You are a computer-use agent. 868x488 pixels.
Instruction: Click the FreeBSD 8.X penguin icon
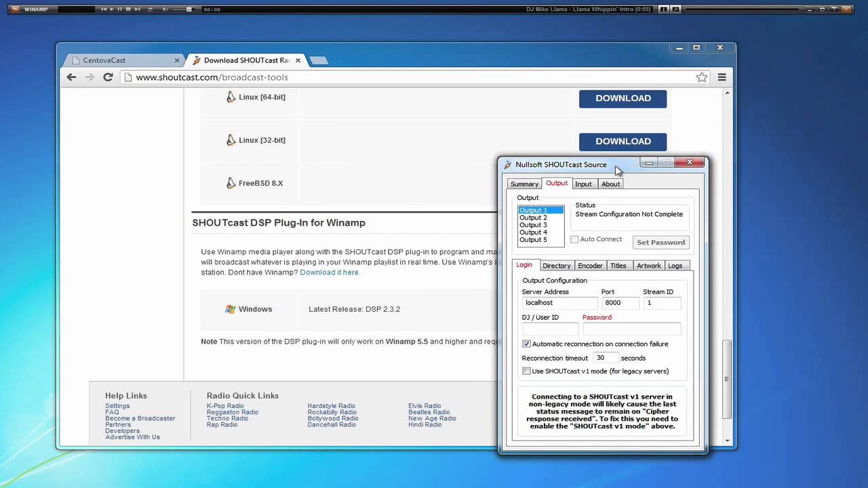pos(231,183)
